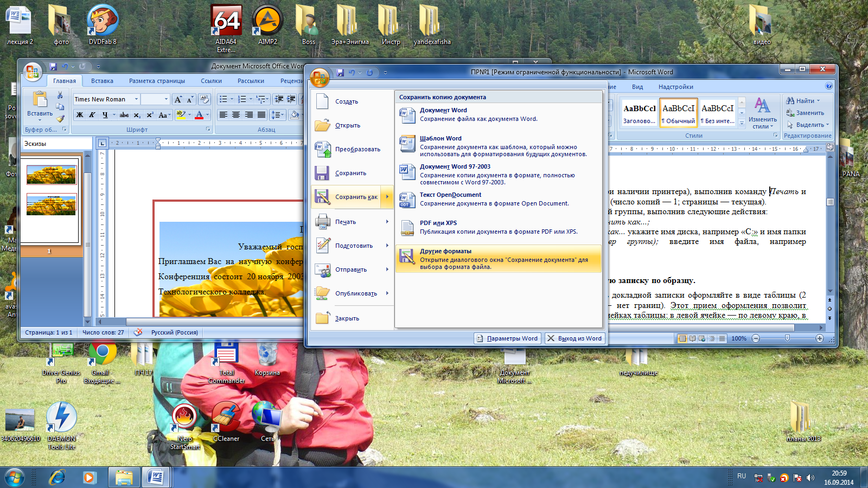Toggle italic К formatting button
This screenshot has height=488, width=868.
(92, 115)
